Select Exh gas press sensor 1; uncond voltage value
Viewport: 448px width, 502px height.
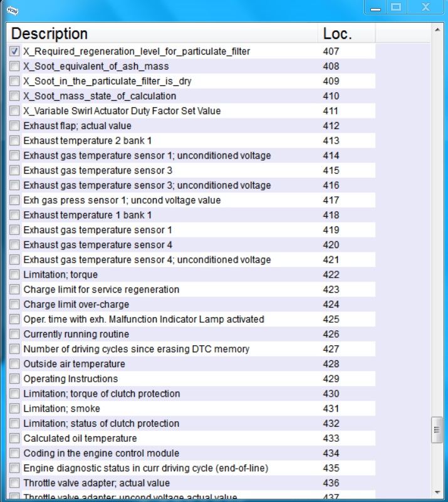(191, 200)
